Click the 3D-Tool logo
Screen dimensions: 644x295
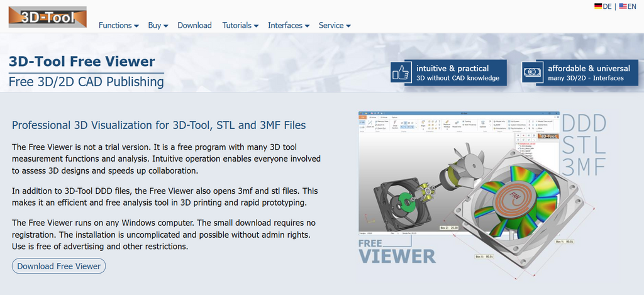tap(48, 17)
